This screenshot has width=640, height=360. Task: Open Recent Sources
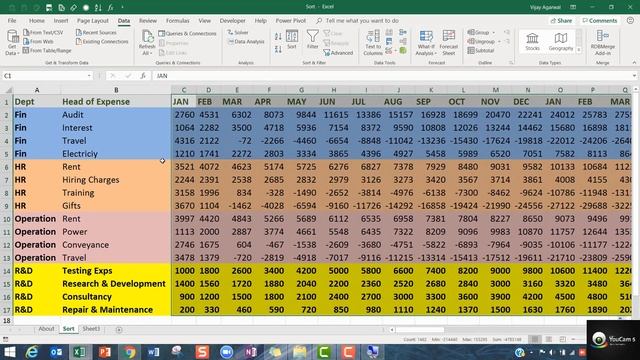96,32
